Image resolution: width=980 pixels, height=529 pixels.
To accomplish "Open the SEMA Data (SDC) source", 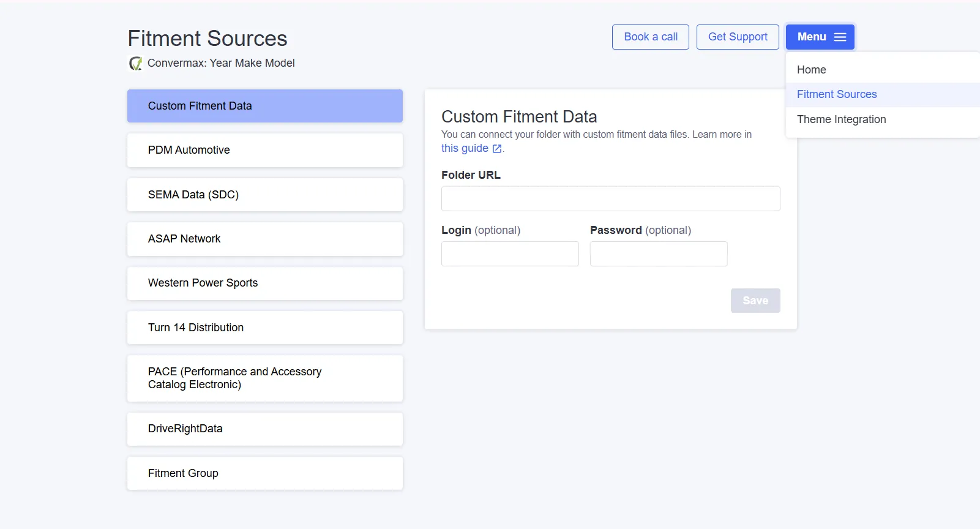I will click(264, 195).
